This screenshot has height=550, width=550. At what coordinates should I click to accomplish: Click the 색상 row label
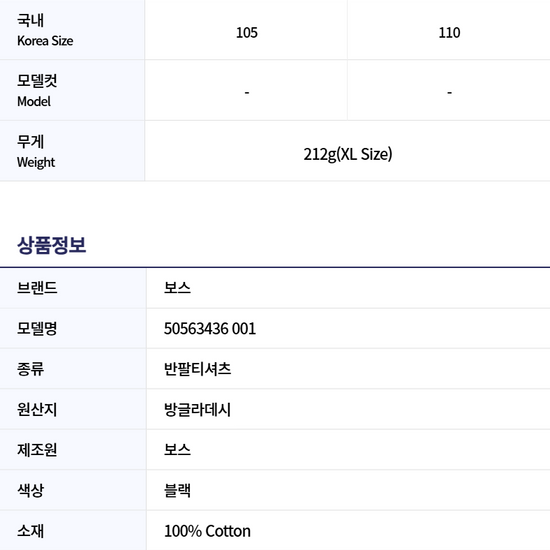(x=31, y=490)
